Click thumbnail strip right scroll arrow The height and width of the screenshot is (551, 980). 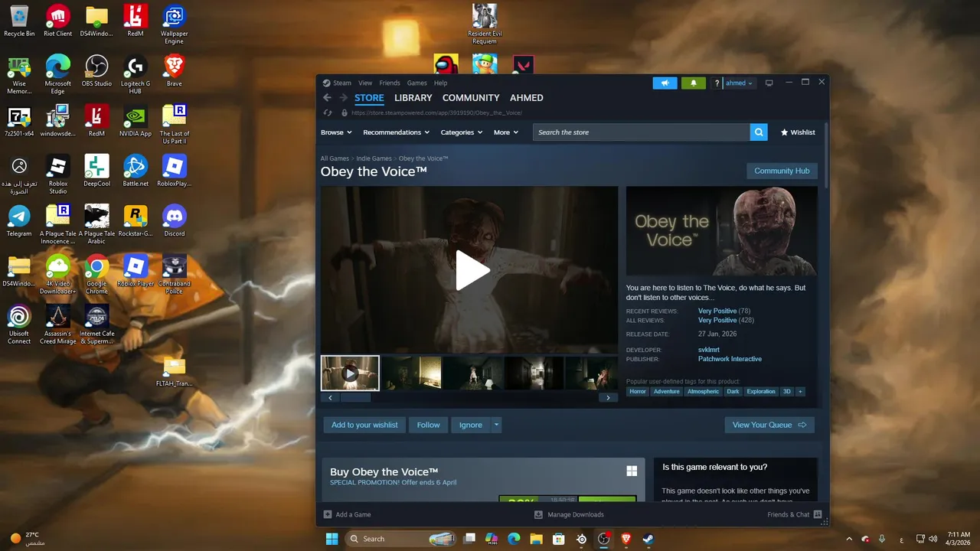[608, 397]
